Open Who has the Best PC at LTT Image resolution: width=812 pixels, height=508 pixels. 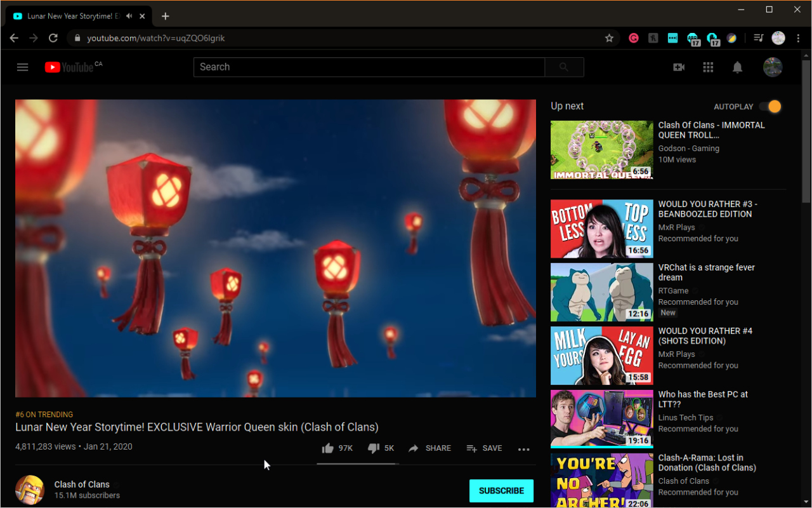click(703, 399)
